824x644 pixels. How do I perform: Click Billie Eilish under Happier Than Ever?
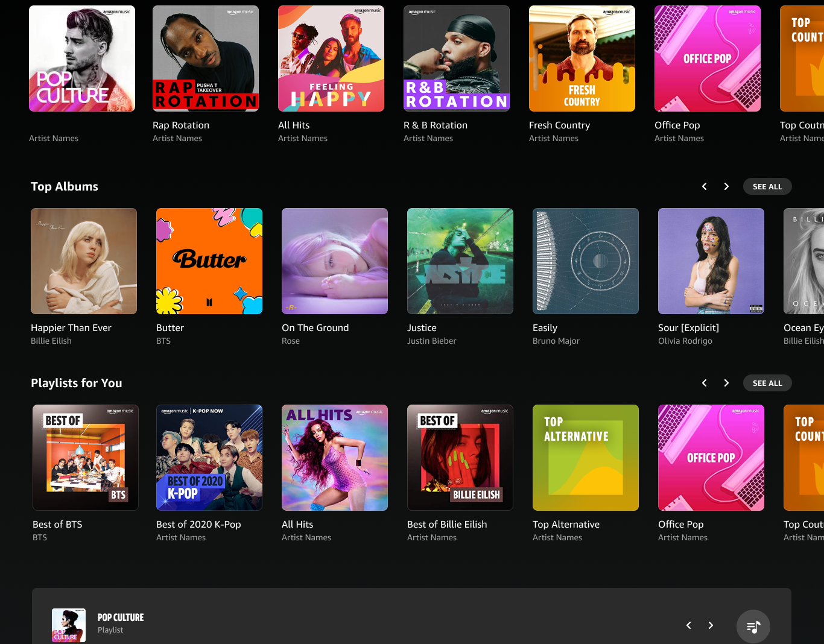[x=51, y=341]
